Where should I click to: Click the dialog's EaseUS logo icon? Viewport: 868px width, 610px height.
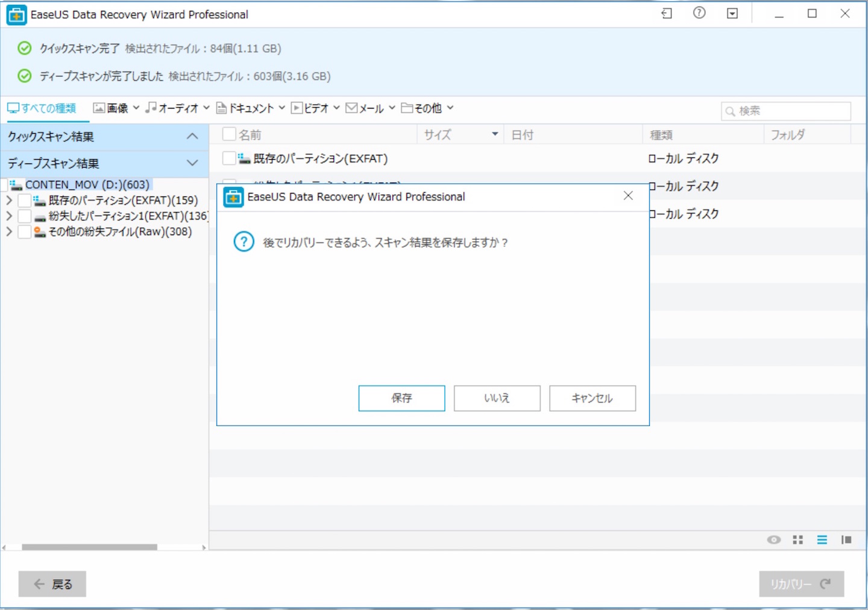coord(233,197)
